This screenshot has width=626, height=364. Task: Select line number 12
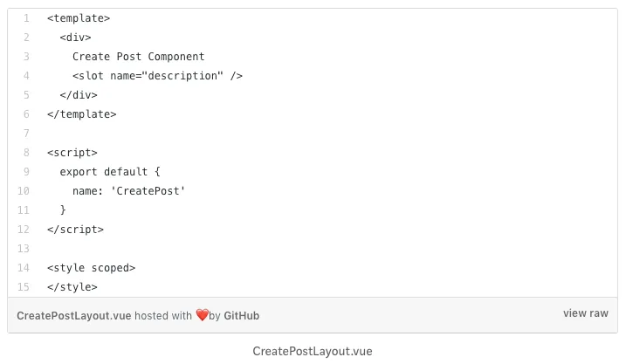pyautogui.click(x=24, y=230)
